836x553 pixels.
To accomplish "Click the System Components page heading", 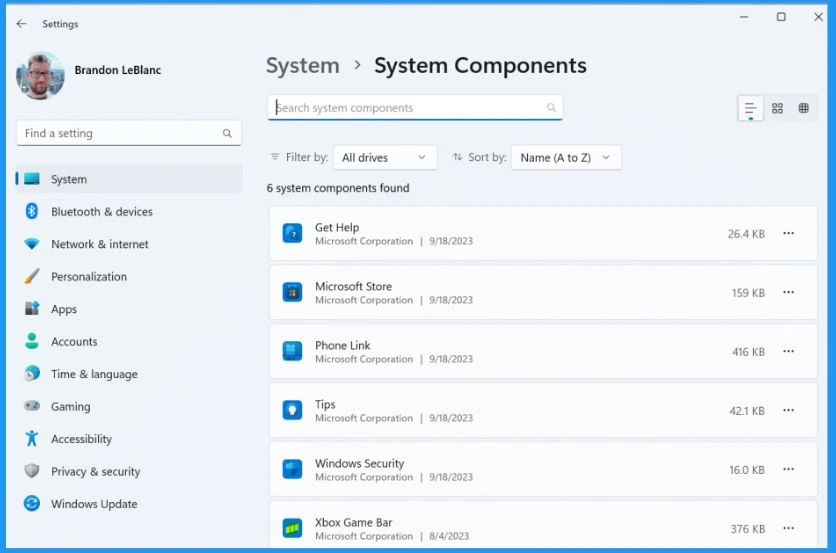I will click(480, 66).
